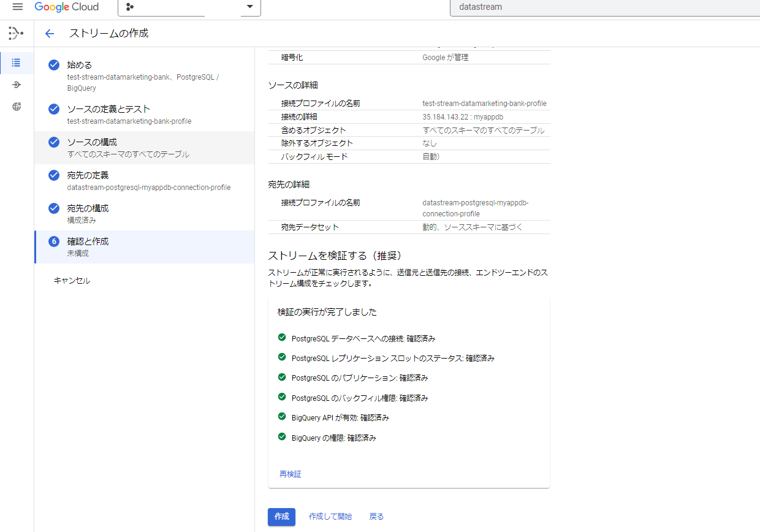Click the connection detail 35.184.143.22 : myappdb
This screenshot has width=760, height=532.
pyautogui.click(x=463, y=117)
